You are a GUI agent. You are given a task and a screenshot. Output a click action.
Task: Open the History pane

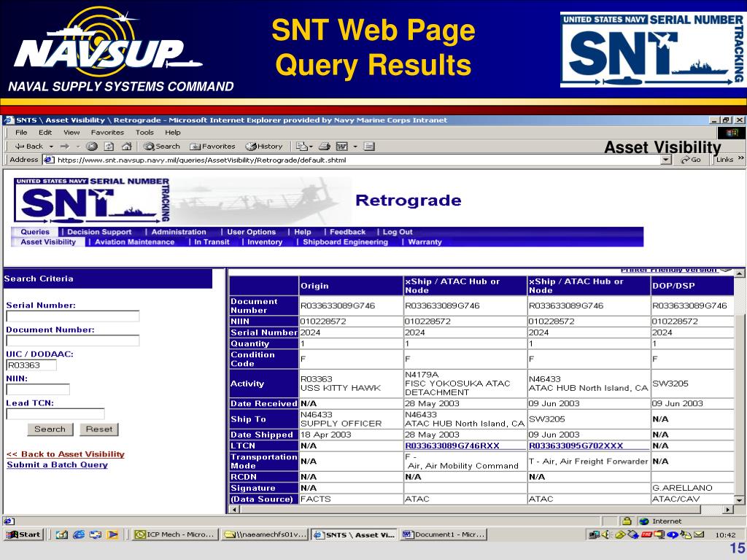[264, 146]
